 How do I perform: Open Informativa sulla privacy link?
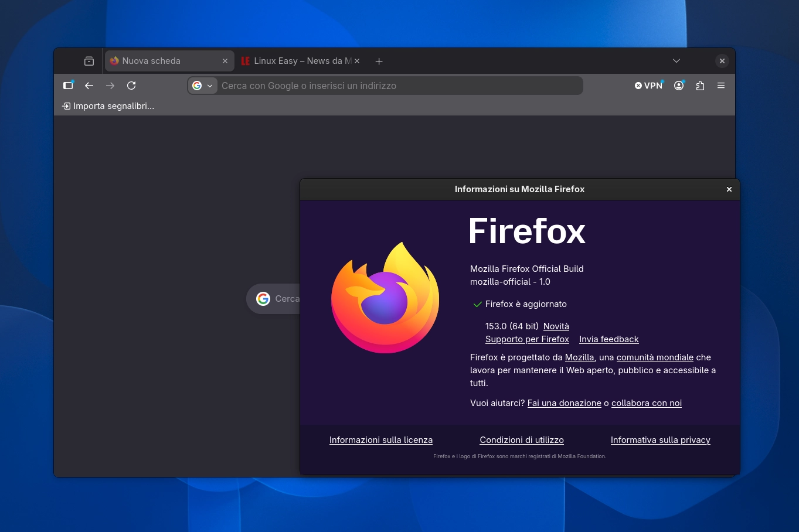(661, 440)
